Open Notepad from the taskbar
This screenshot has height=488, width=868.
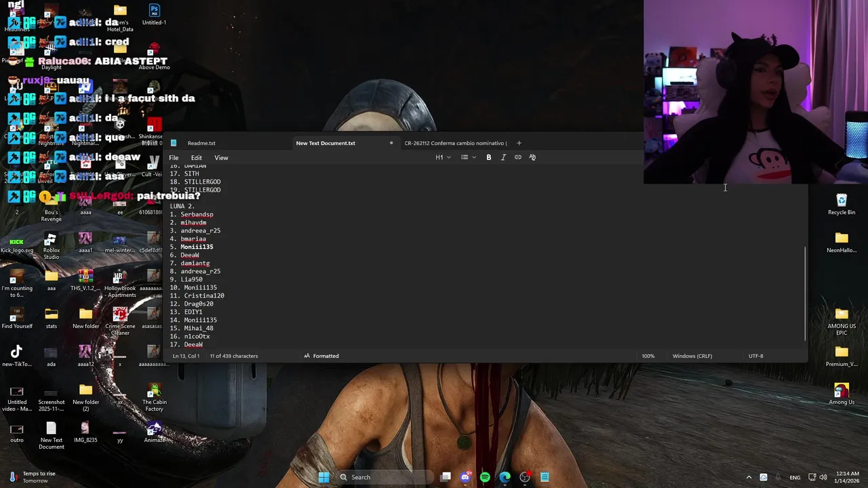545,477
